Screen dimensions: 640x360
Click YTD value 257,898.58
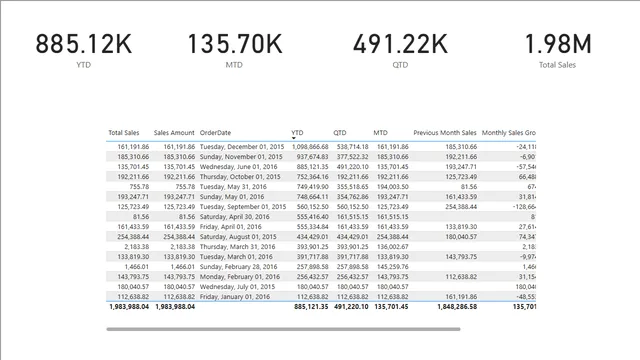click(312, 267)
